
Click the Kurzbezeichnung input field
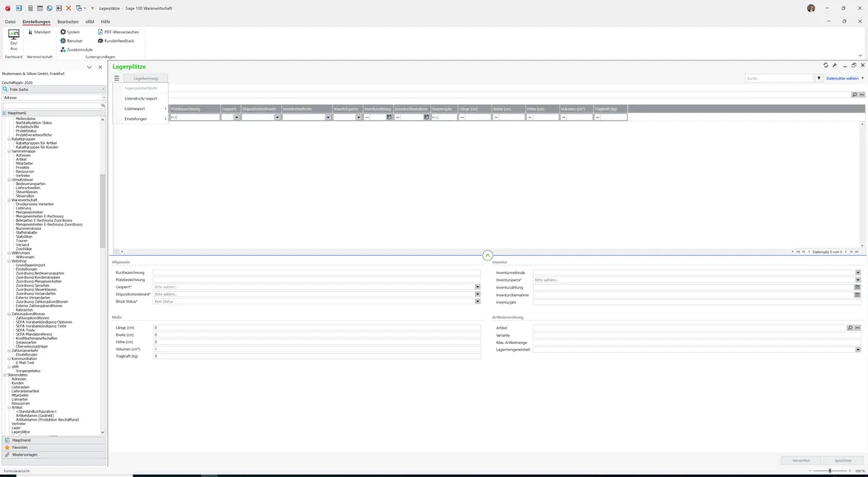[316, 272]
